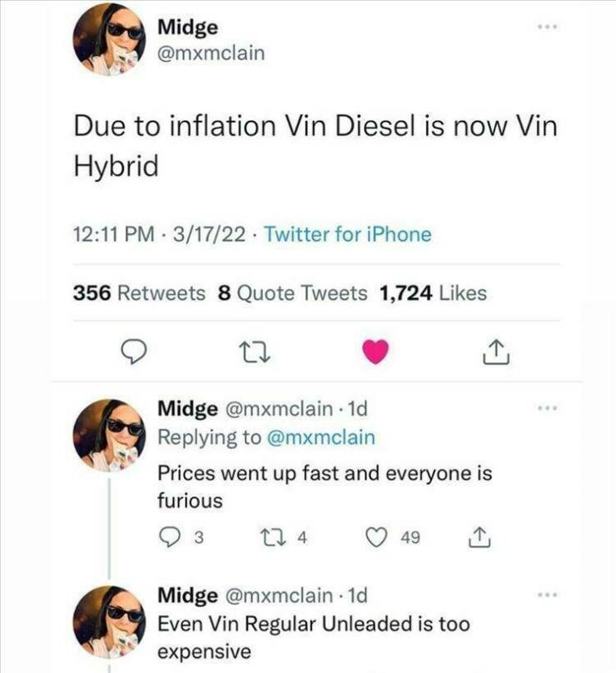Viewport: 616px width, 673px height.
Task: Open more options on the main tweet
Action: pos(545,27)
